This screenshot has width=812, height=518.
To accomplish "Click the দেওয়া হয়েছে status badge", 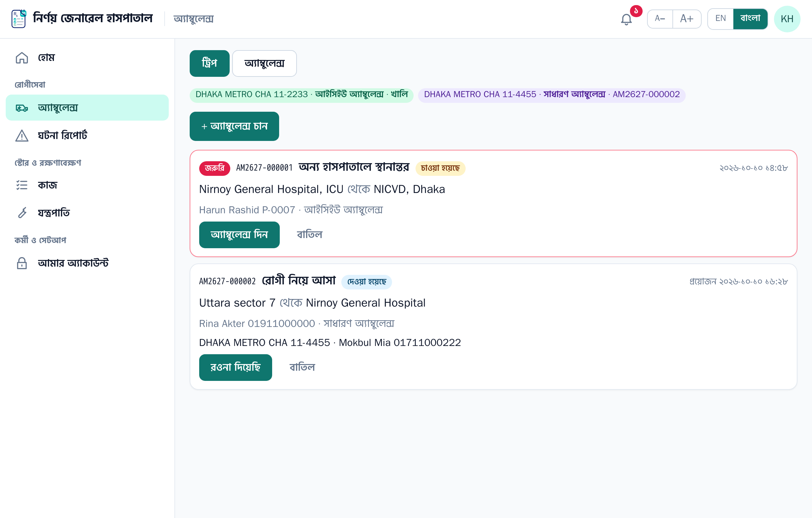I will (x=367, y=282).
